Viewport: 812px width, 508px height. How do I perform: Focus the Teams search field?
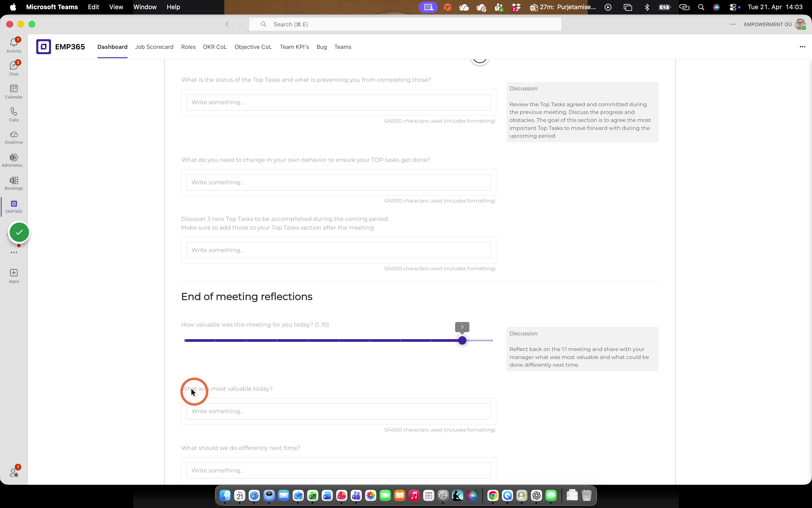[405, 24]
